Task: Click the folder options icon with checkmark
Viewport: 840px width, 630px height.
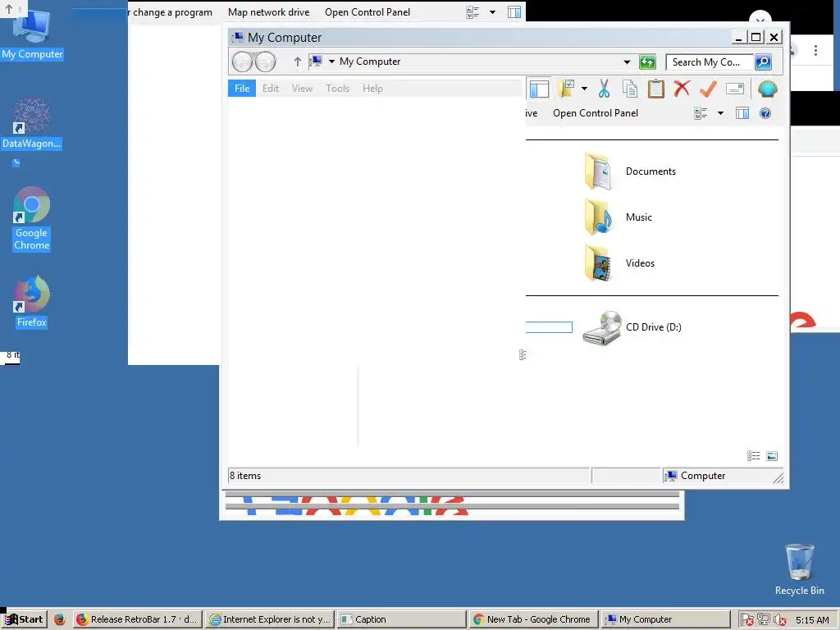Action: pyautogui.click(x=566, y=89)
